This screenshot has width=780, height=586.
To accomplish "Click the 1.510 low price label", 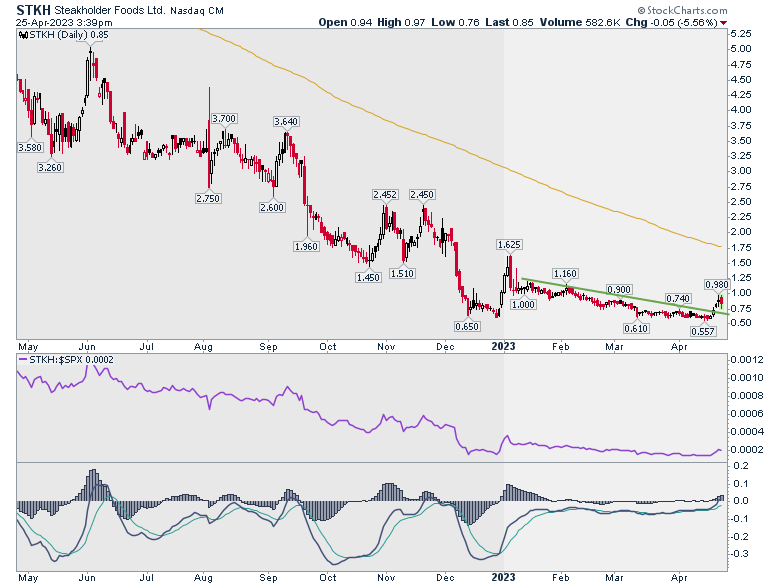I will click(x=402, y=273).
